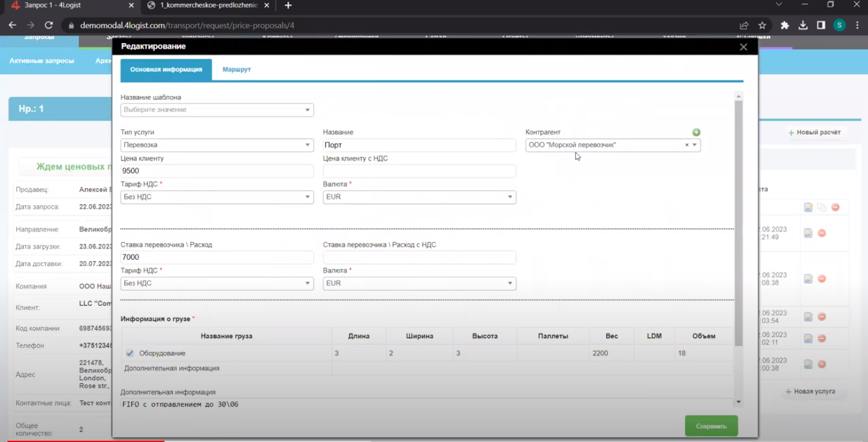
Task: Click the dialog vertical scrollbar thumb
Action: tap(739, 222)
